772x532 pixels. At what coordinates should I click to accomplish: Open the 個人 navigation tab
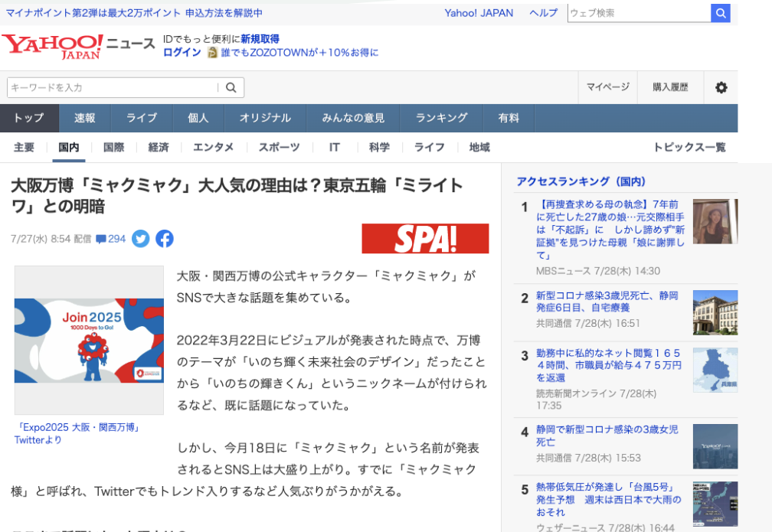198,118
